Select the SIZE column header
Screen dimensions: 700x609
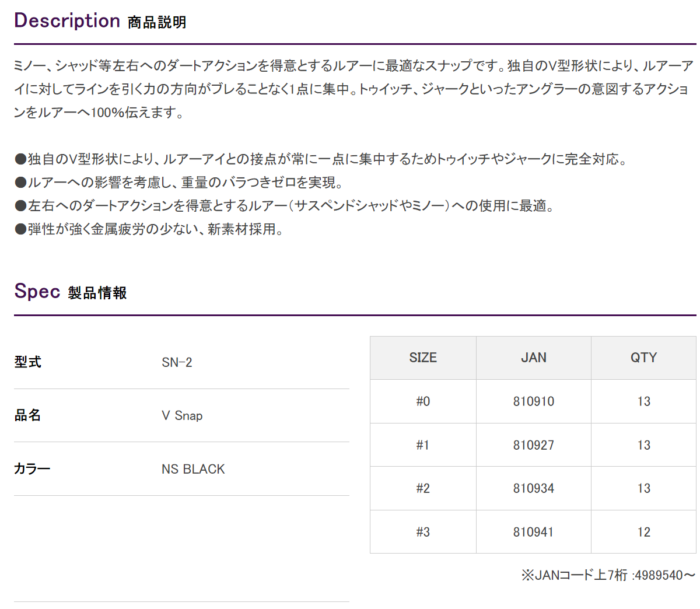423,358
